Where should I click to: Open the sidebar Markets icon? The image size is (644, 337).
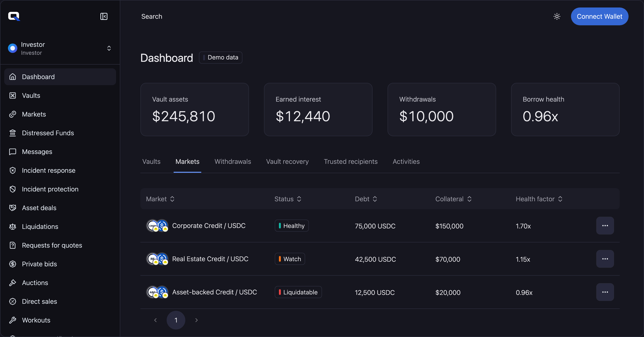pyautogui.click(x=13, y=114)
